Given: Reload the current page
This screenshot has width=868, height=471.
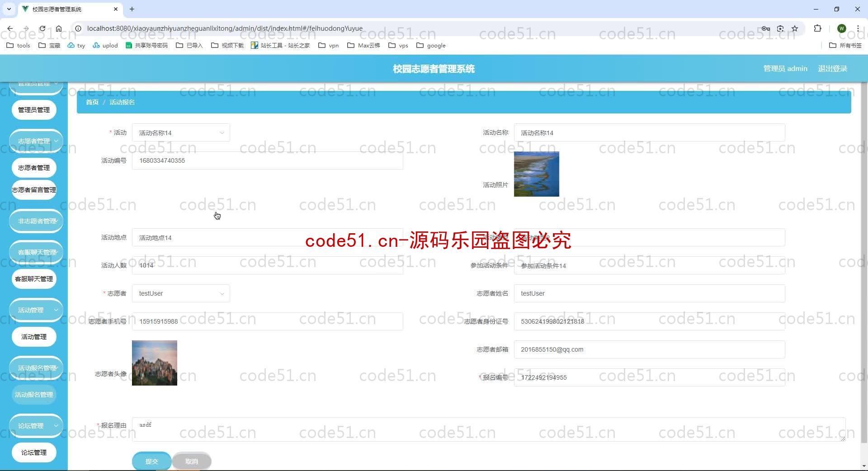Looking at the screenshot, I should (42, 28).
